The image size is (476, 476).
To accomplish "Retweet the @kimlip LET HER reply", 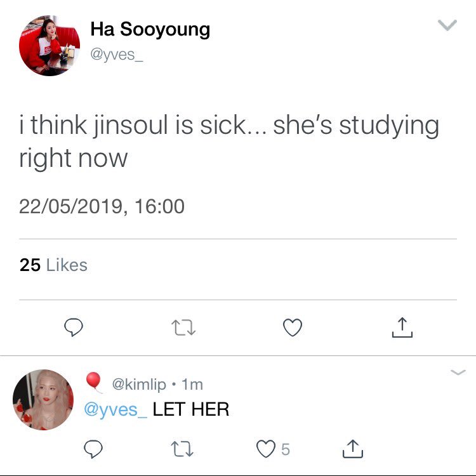I will point(182,449).
